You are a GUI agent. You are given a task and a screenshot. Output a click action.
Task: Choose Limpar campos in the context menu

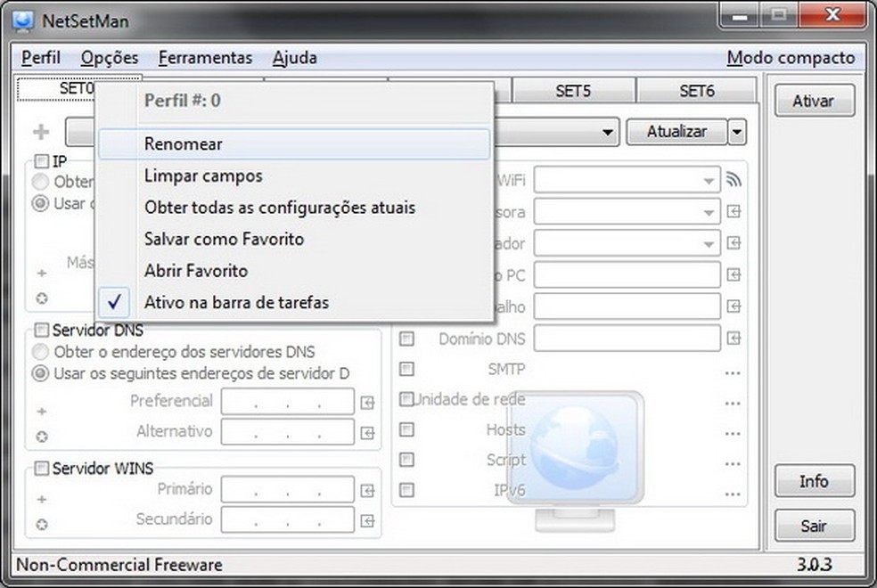point(294,176)
